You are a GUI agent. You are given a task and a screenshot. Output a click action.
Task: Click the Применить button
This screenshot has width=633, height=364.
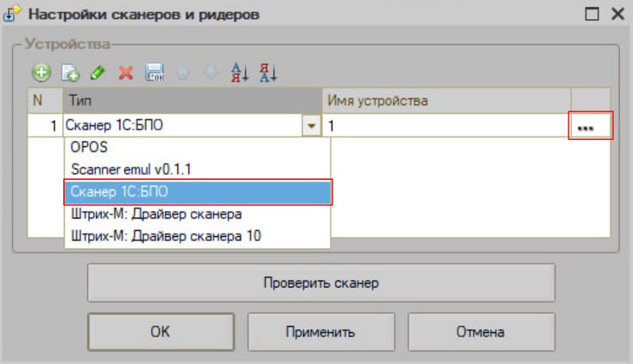[x=321, y=332]
